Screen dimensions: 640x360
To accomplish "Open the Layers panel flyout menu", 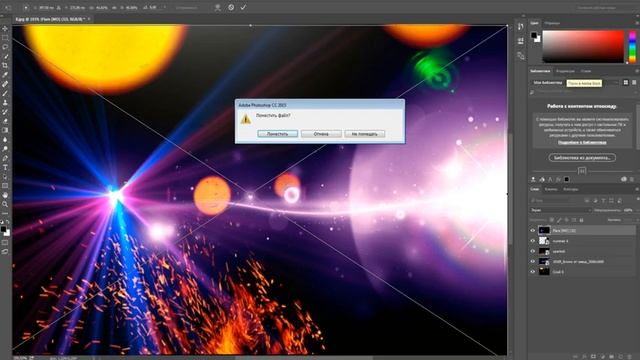I will pos(636,189).
